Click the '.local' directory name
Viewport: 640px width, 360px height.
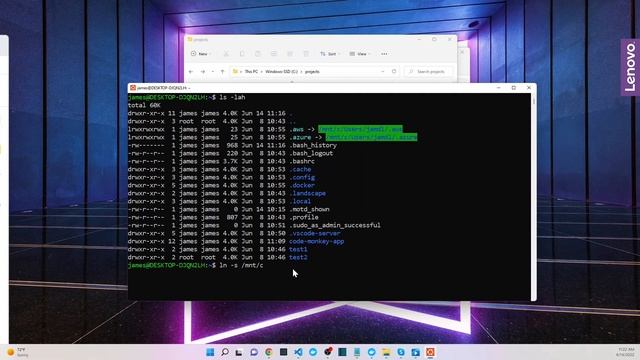(x=300, y=201)
